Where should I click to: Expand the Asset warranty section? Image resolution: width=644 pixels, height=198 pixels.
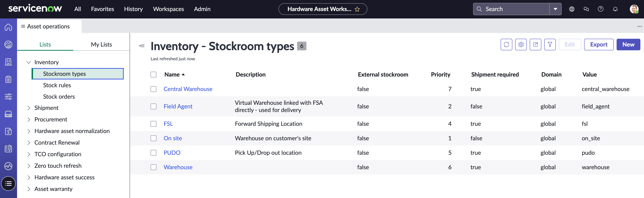click(29, 189)
